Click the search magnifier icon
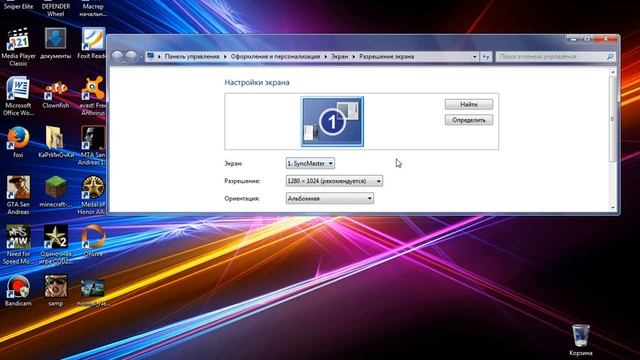 pos(610,57)
